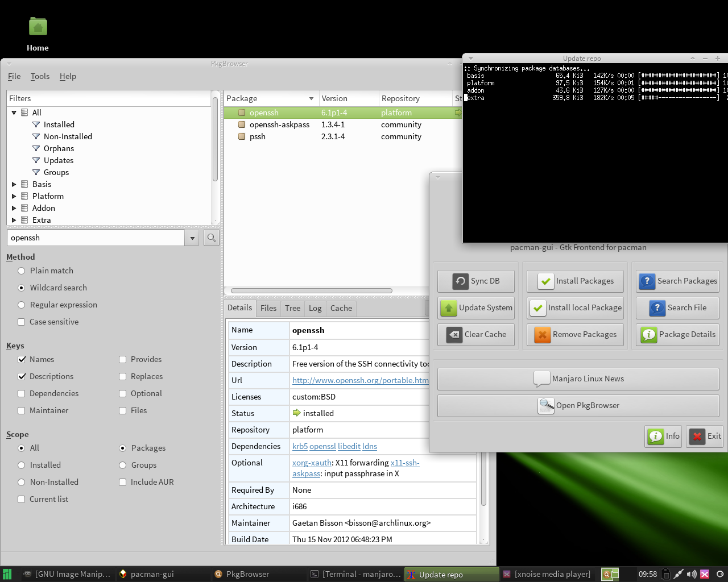Click the krb5 dependency link

pyautogui.click(x=300, y=446)
